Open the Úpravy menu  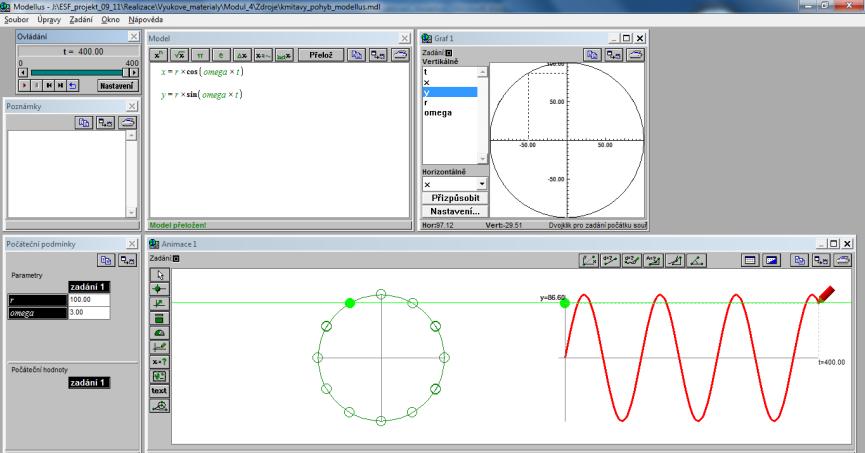click(49, 19)
